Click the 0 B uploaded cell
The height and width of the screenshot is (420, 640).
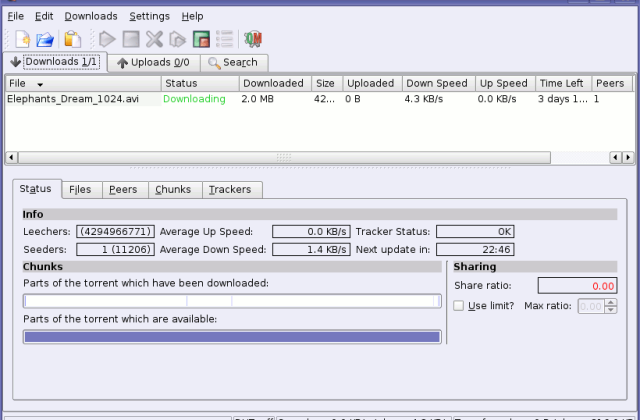click(353, 99)
